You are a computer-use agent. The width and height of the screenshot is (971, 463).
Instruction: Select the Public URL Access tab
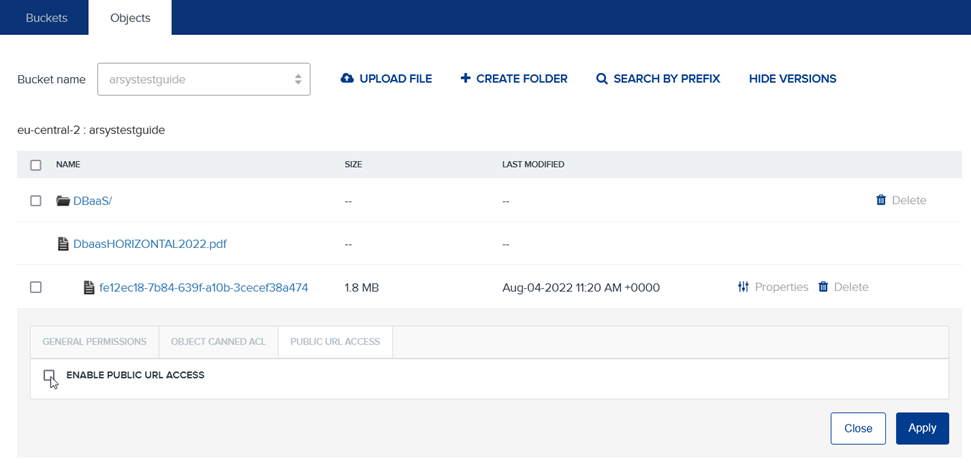pos(335,342)
